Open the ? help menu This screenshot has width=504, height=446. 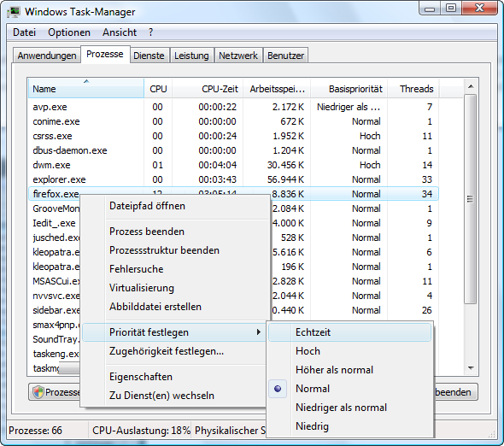click(150, 32)
